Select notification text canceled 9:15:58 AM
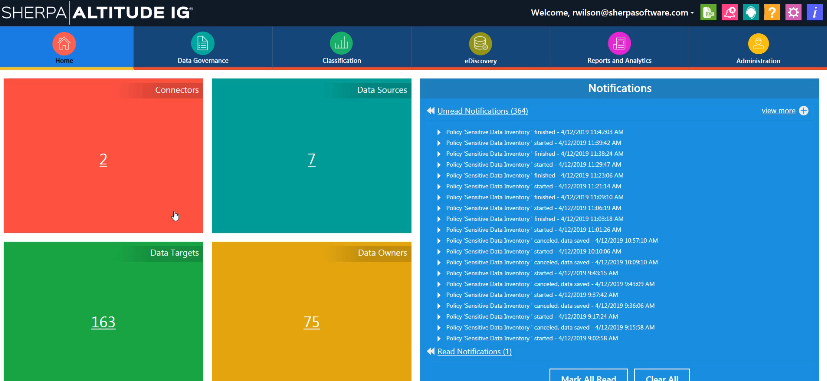 pyautogui.click(x=550, y=327)
